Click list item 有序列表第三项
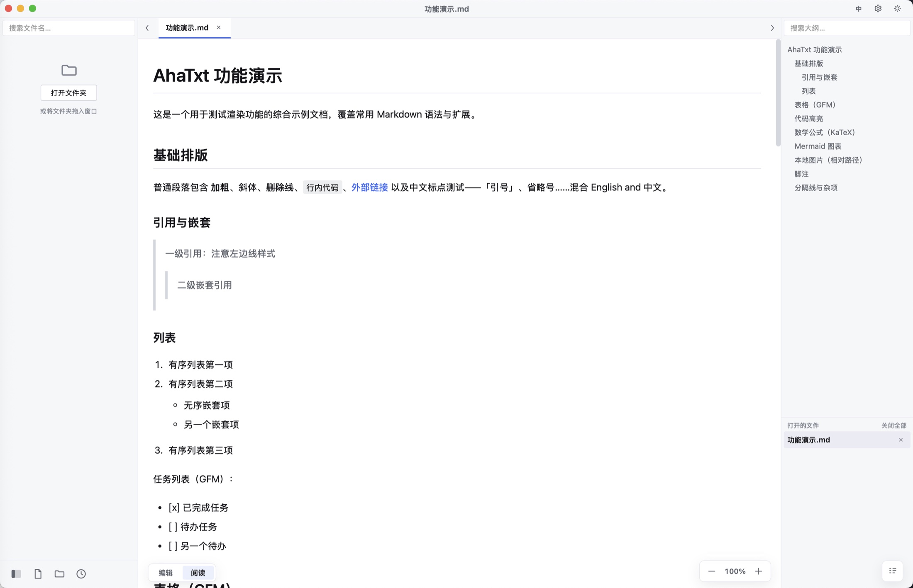913x588 pixels. 200,450
